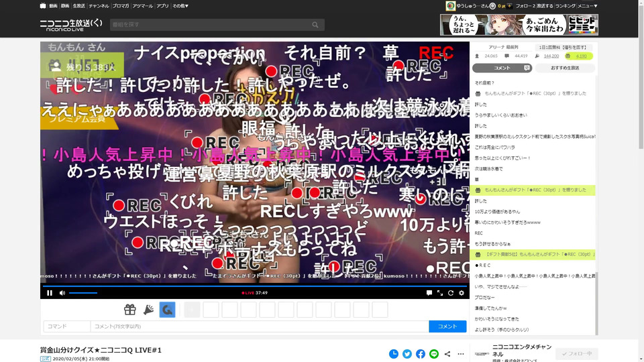
Task: Expand the その他 dropdown menu
Action: point(180,6)
